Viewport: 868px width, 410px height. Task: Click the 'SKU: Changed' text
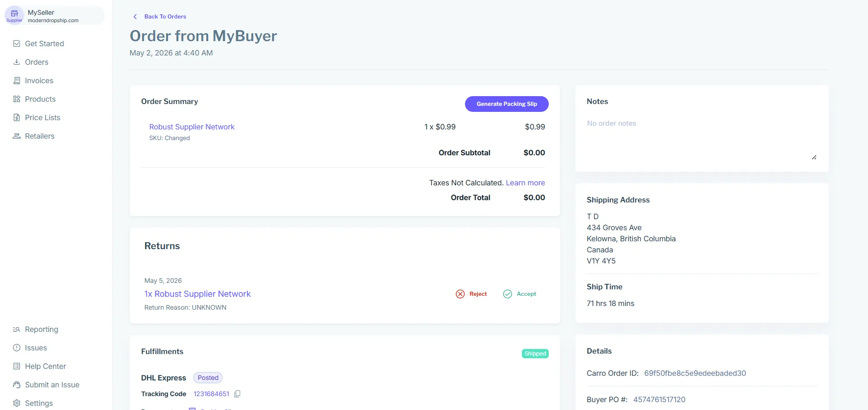coord(169,138)
